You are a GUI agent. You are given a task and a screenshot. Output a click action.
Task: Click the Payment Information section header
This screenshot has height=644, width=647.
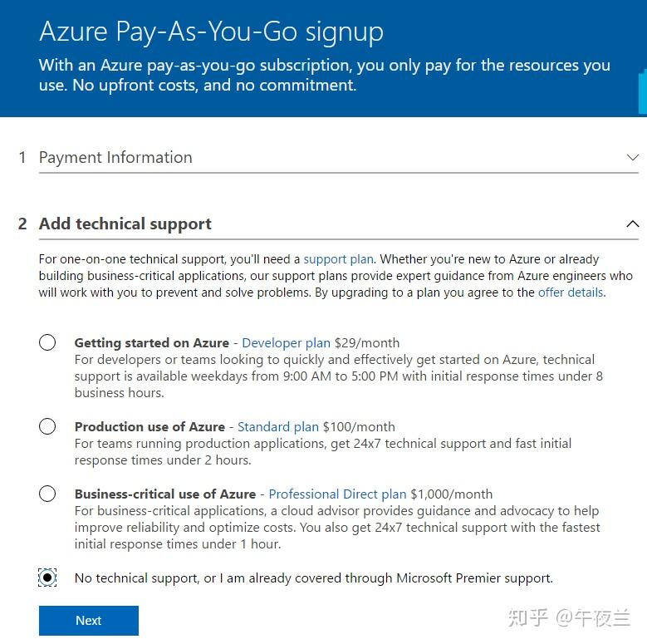(x=115, y=157)
